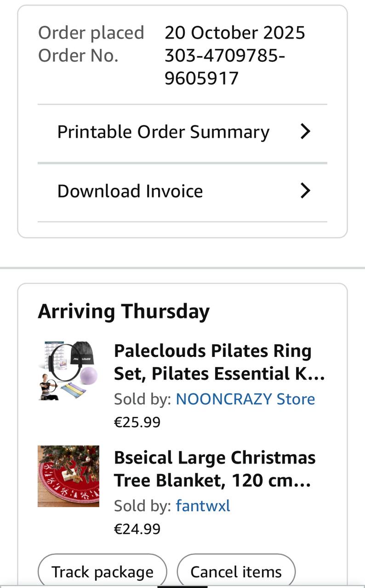Tap the Arriving Thursday heading
365x588 pixels.
[124, 311]
